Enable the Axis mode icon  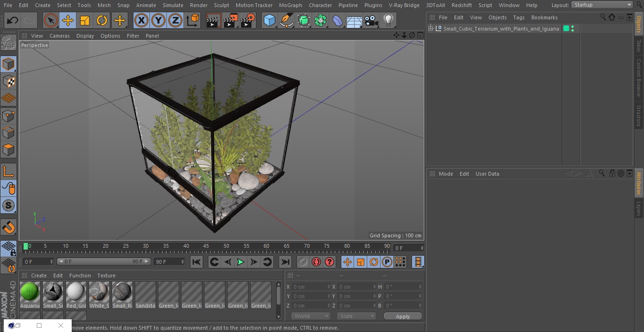click(x=8, y=171)
